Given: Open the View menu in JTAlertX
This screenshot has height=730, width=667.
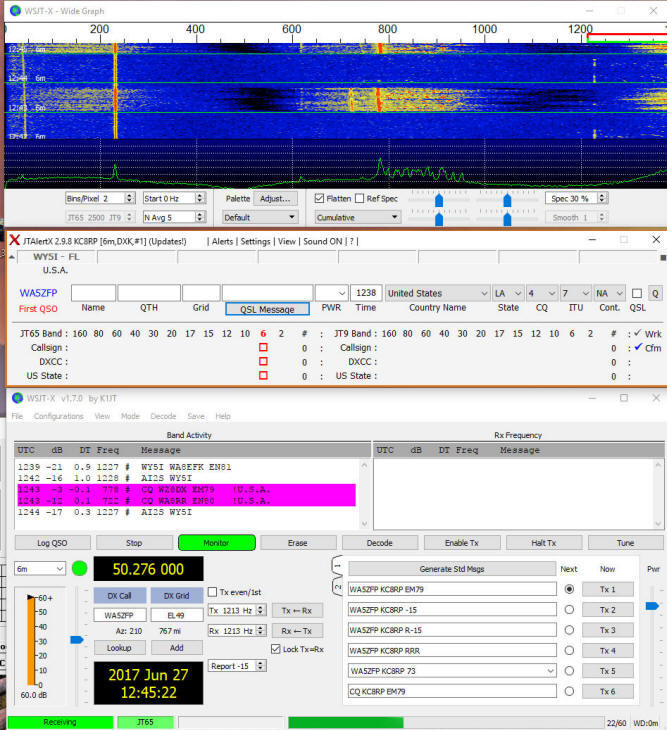Looking at the screenshot, I should pyautogui.click(x=287, y=241).
